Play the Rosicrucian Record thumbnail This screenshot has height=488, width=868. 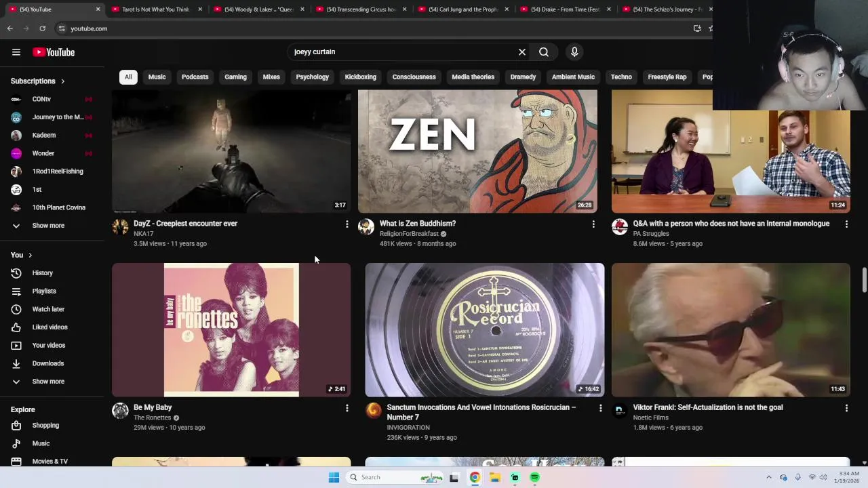point(485,330)
